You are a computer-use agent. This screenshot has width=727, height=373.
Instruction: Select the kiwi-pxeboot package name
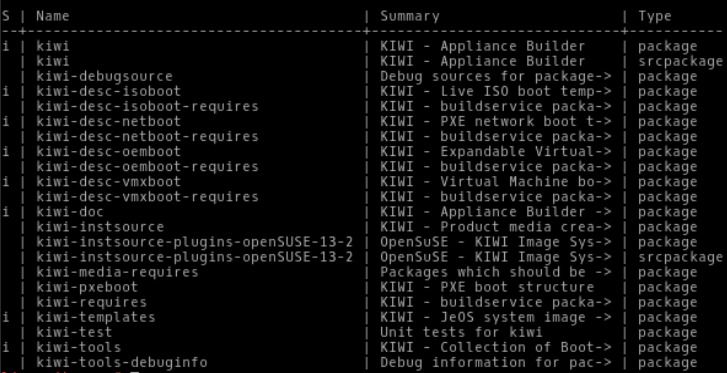(x=87, y=287)
